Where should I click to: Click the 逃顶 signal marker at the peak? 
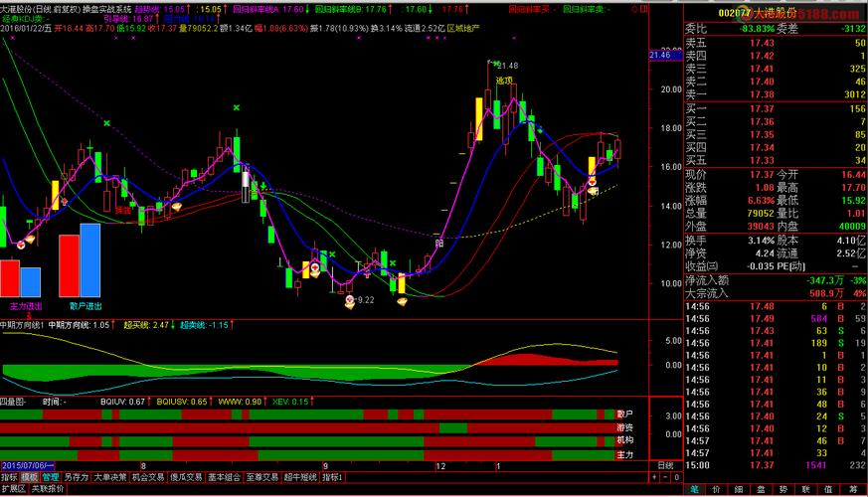[504, 81]
